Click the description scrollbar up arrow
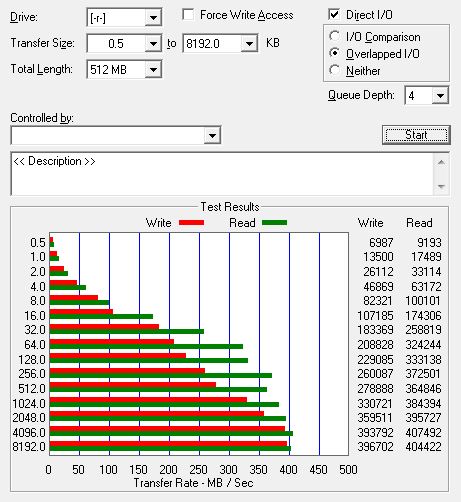 point(441,162)
